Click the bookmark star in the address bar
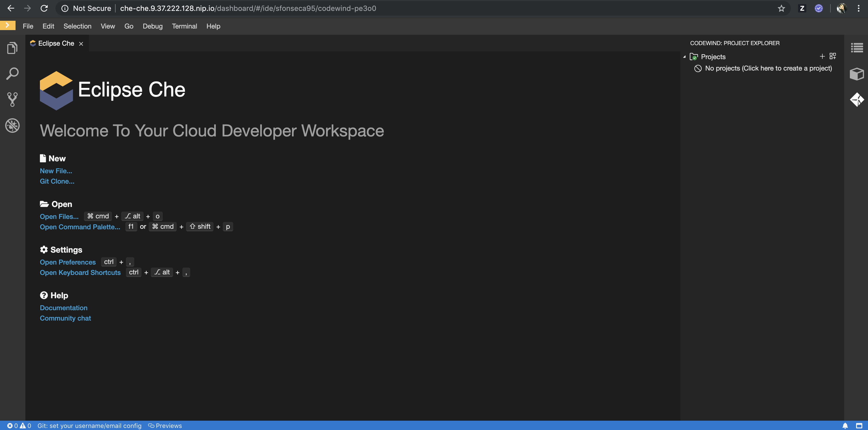 pos(781,9)
